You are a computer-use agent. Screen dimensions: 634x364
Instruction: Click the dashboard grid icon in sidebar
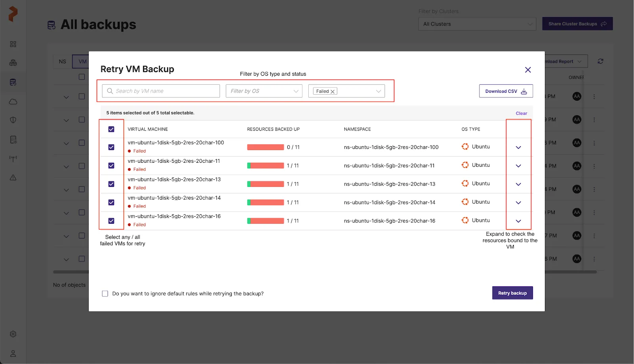pyautogui.click(x=13, y=44)
